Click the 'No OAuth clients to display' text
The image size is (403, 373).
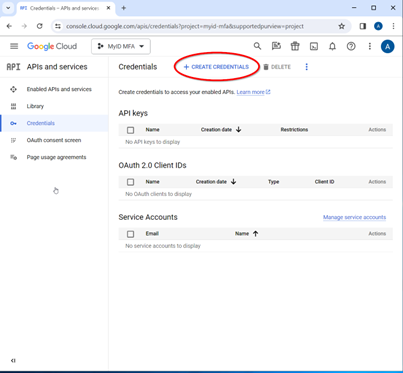click(158, 194)
